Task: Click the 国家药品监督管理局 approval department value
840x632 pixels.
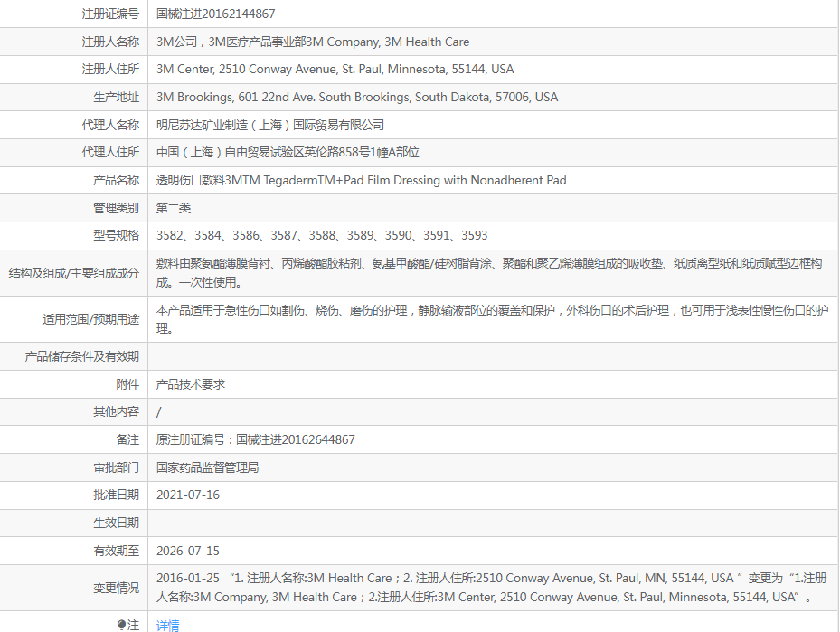Action: click(208, 467)
